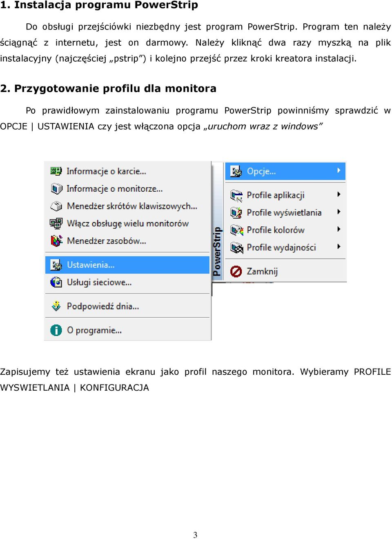Viewport: 392px width, 539px height.
Task: Expand the Profile aplikacji submenu arrow
Action: (339, 195)
